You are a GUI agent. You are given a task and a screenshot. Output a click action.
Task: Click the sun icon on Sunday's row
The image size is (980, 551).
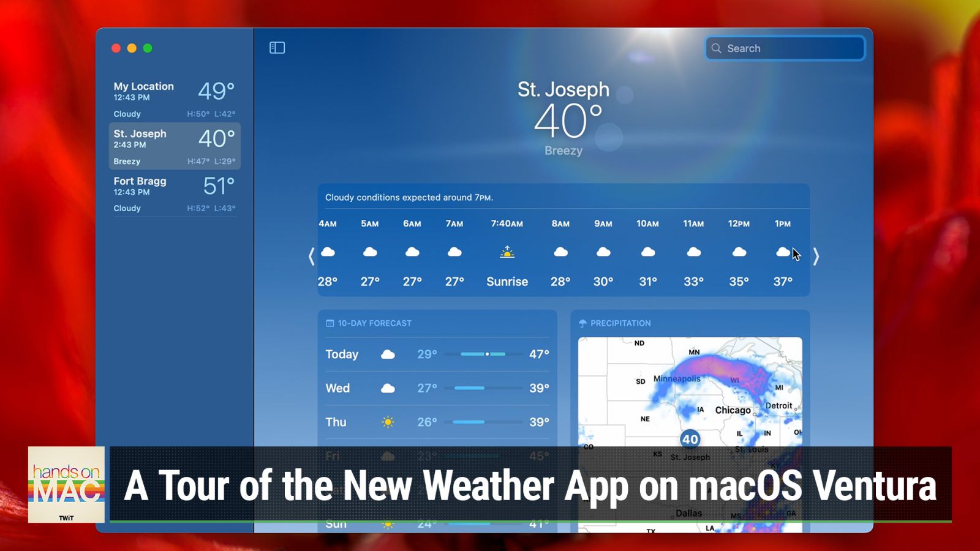(388, 523)
